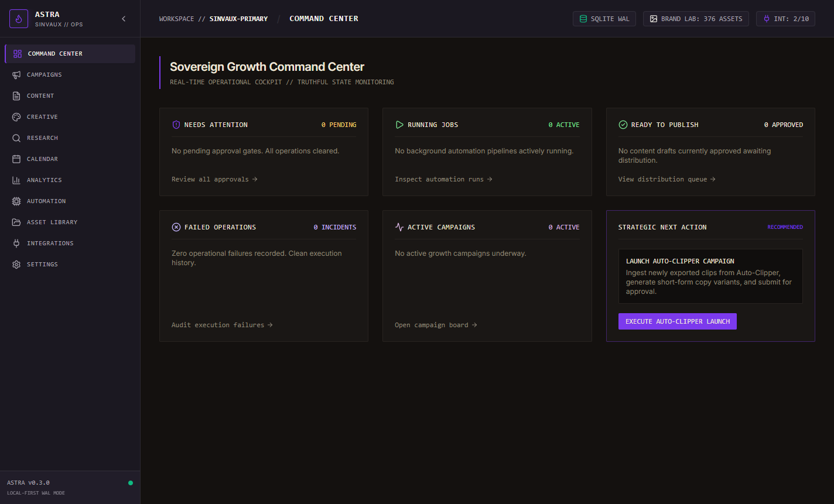Screen dimensions: 834x504
Task: Click View distribution queue link
Action: (x=667, y=179)
